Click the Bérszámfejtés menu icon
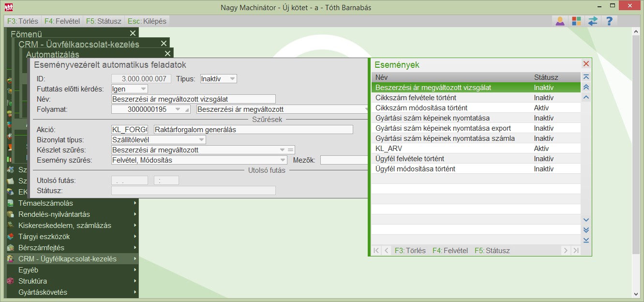Viewport: 644px width, 302px height. (x=11, y=248)
